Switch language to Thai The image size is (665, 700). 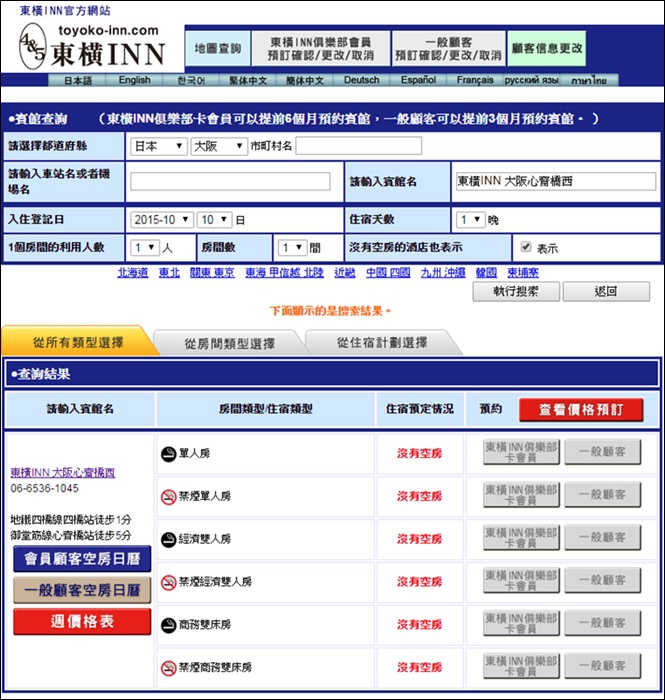coord(589,80)
